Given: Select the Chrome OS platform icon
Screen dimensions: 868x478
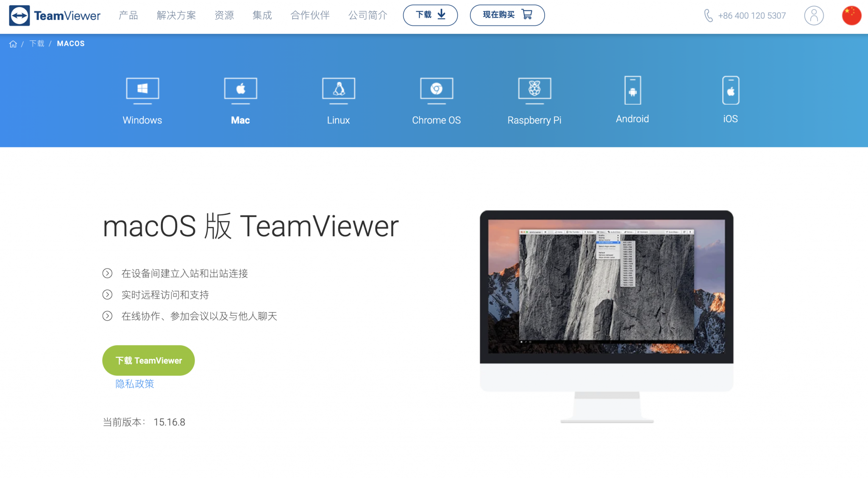Looking at the screenshot, I should (x=437, y=91).
